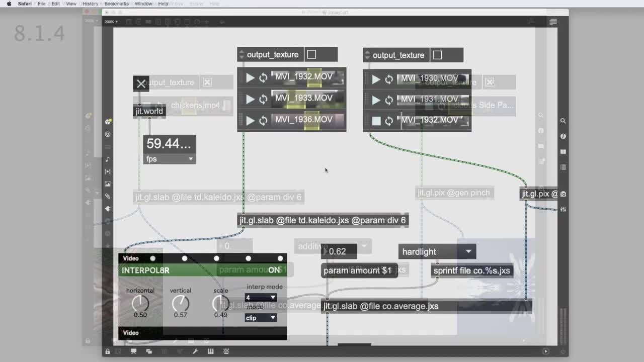
Task: Open the Bookmarks menu
Action: pos(117,4)
